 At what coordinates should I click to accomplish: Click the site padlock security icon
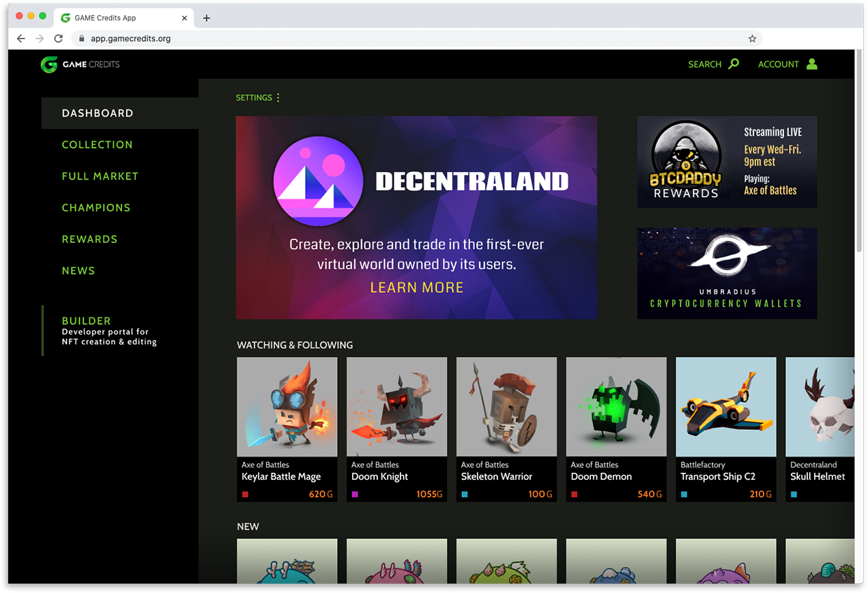pyautogui.click(x=81, y=39)
